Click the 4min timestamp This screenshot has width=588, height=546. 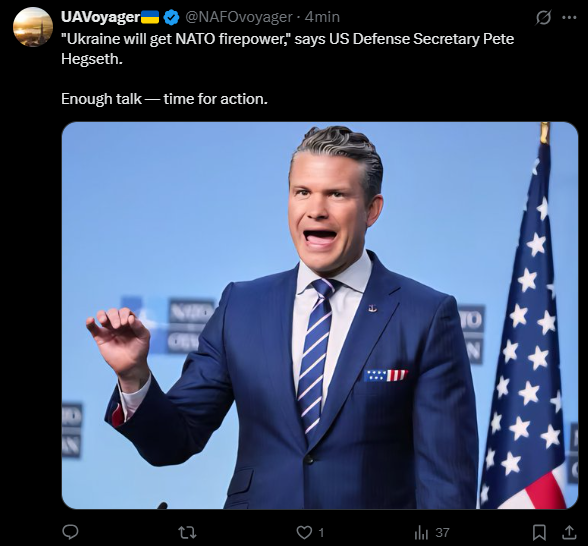322,17
